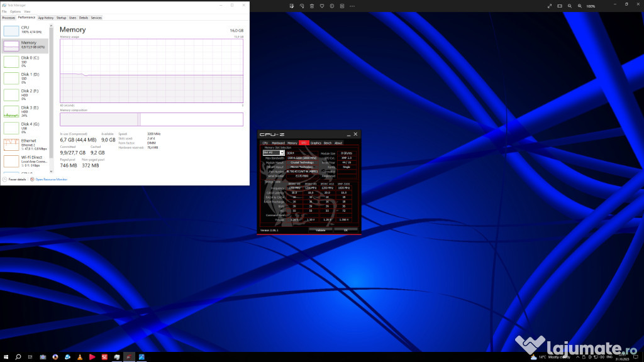Open the Options menu in Task Manager

tap(15, 11)
